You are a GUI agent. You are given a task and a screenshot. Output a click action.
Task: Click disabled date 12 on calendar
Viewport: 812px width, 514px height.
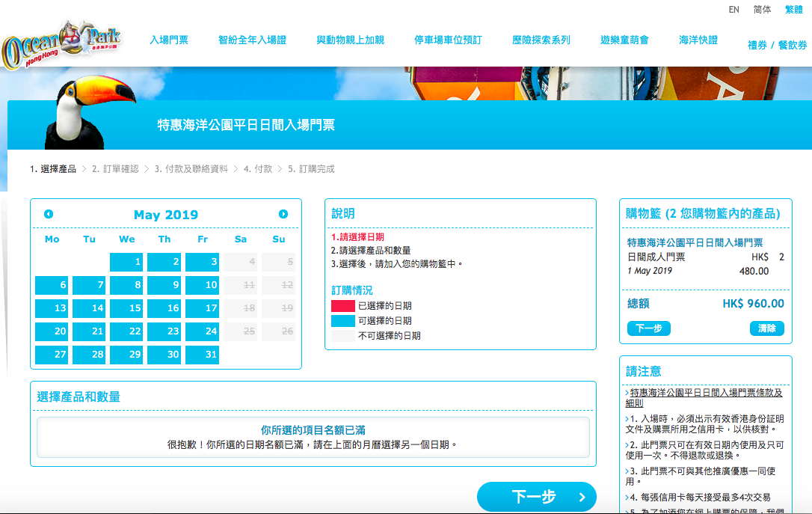[x=278, y=285]
